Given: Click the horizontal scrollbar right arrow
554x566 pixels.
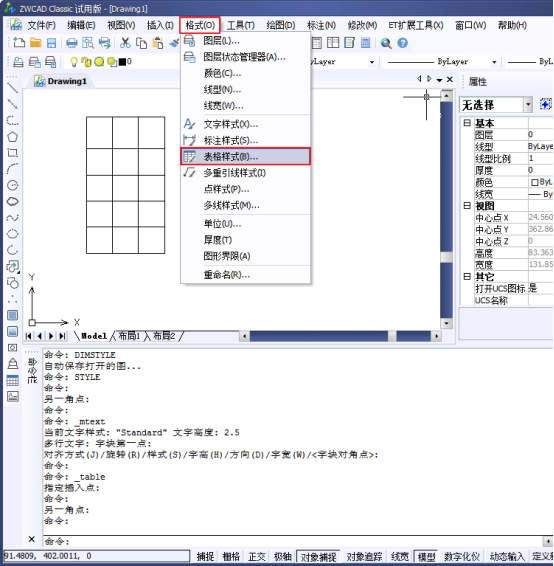Looking at the screenshot, I should coord(437,336).
